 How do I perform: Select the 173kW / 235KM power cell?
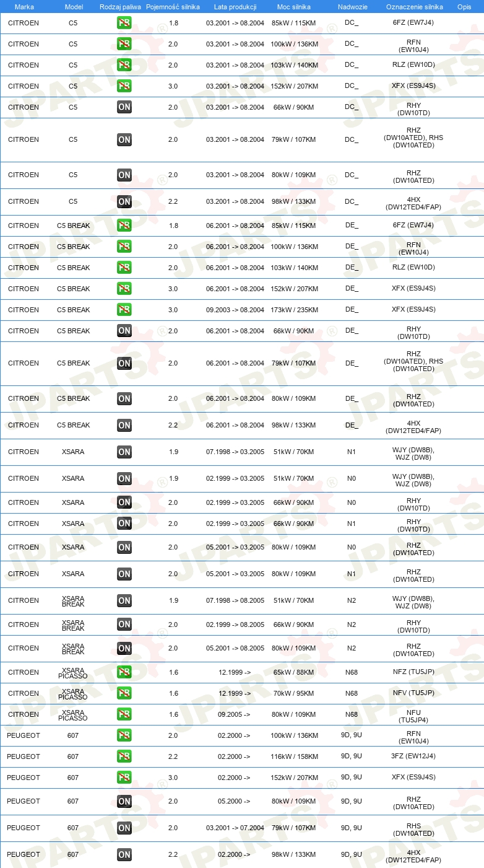coord(294,310)
